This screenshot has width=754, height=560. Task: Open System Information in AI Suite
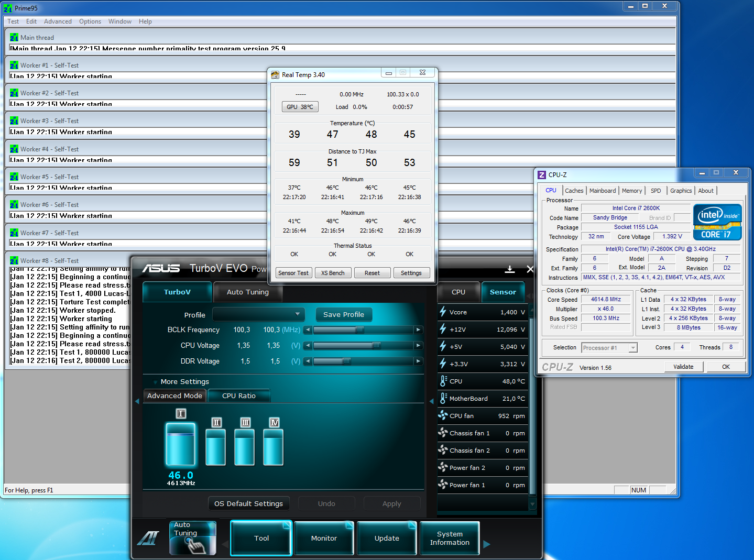click(x=450, y=538)
